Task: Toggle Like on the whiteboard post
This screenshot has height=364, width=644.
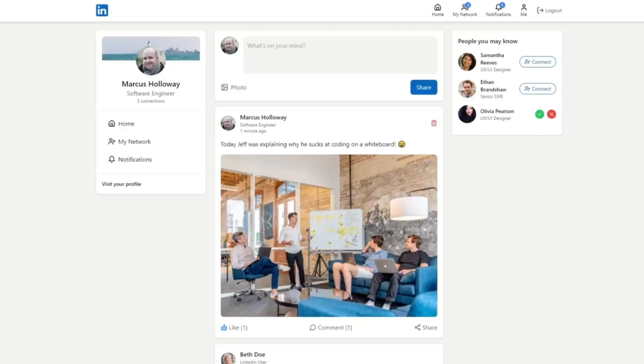Action: point(234,327)
